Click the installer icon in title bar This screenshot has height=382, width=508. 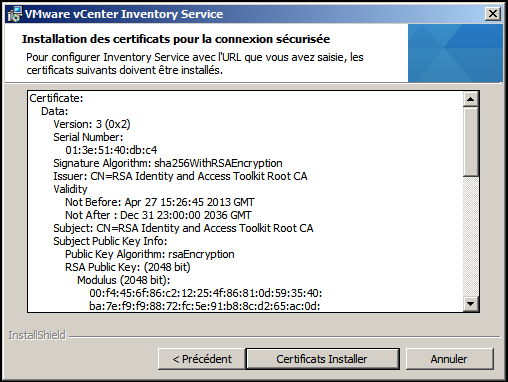point(15,14)
